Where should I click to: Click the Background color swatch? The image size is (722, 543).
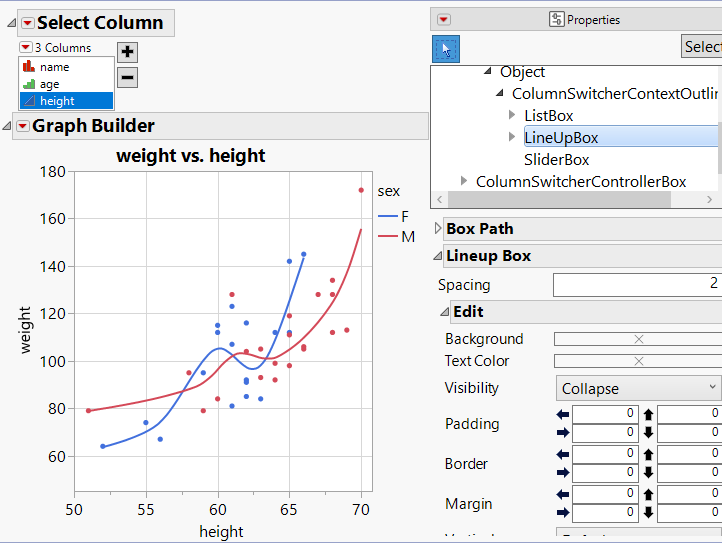pyautogui.click(x=638, y=339)
